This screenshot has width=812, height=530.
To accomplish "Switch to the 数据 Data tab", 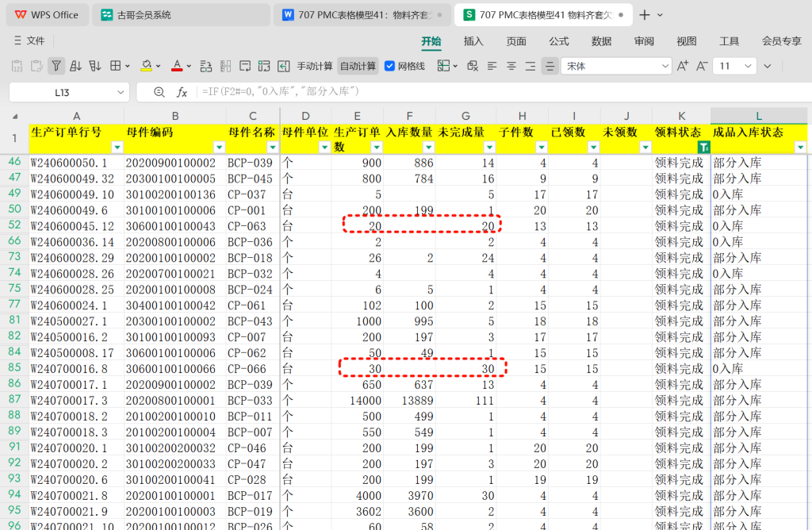I will [x=601, y=41].
